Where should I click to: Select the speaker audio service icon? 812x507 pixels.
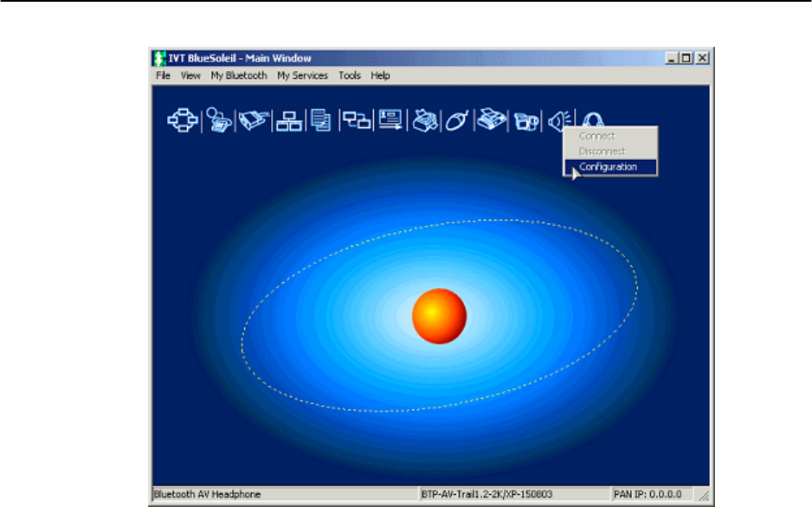(x=559, y=120)
